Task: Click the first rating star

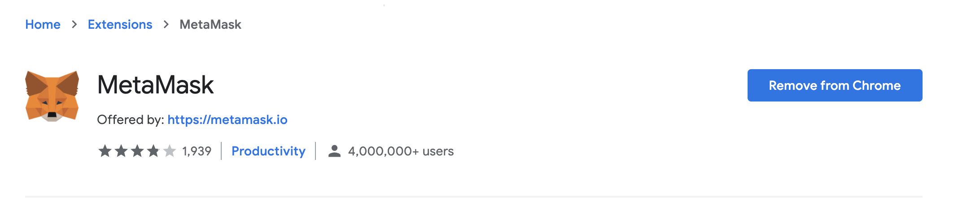Action: click(x=105, y=151)
